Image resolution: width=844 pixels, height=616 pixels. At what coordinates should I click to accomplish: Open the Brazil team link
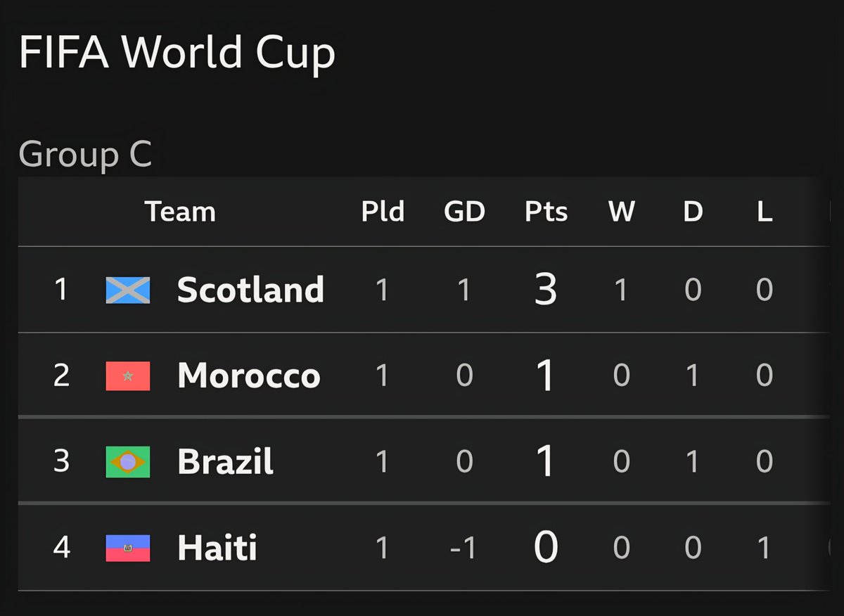tap(226, 461)
